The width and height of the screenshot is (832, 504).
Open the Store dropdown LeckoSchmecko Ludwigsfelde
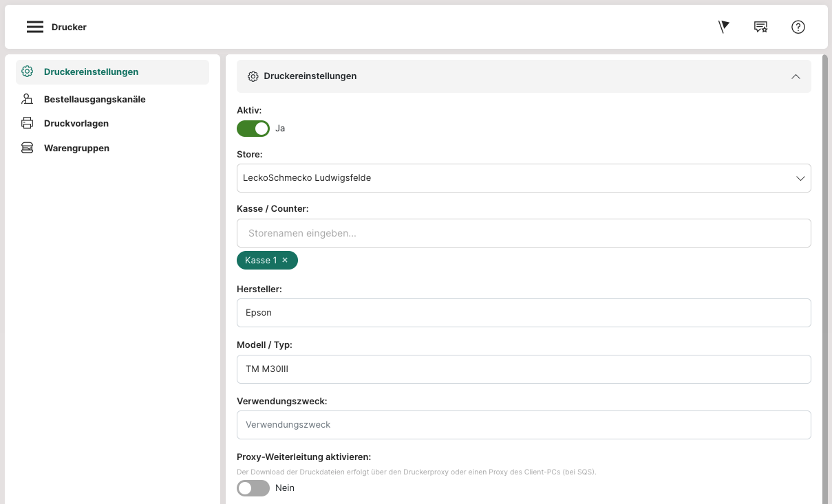pos(523,178)
